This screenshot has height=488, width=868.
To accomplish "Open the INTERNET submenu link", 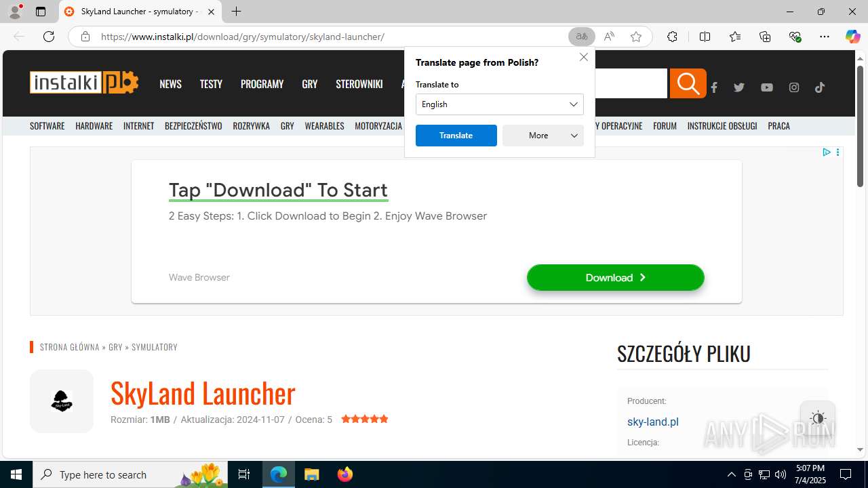I will 139,126.
